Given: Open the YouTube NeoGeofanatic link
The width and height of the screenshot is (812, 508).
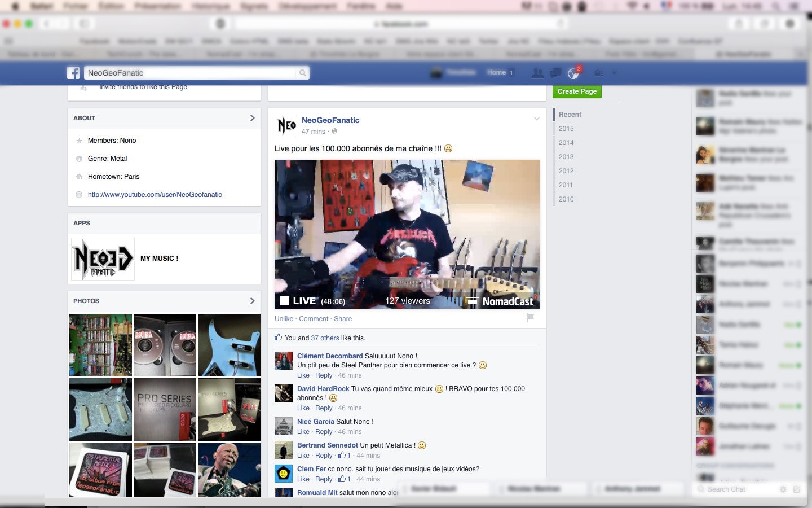Looking at the screenshot, I should [155, 195].
